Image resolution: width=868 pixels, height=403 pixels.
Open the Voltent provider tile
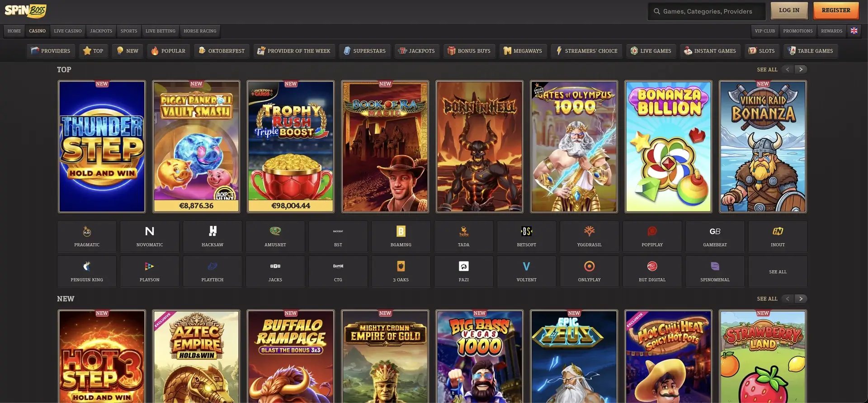(x=527, y=271)
